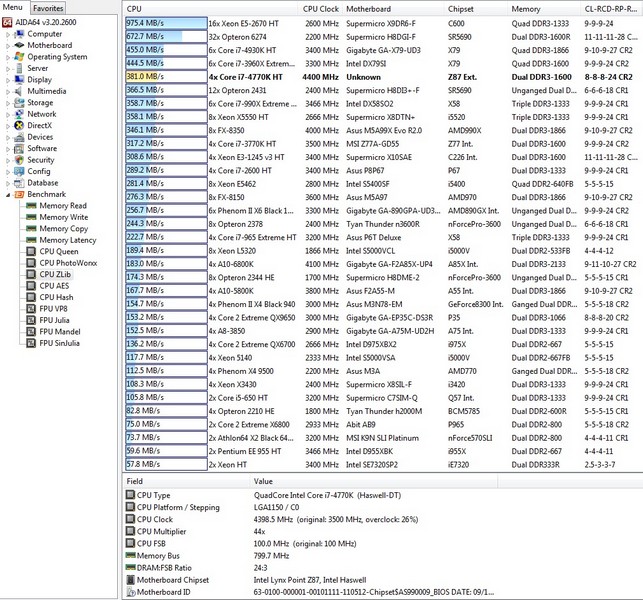Viewport: 643px width, 600px height.
Task: Select the 8x FX-8350 result row
Action: tap(383, 130)
